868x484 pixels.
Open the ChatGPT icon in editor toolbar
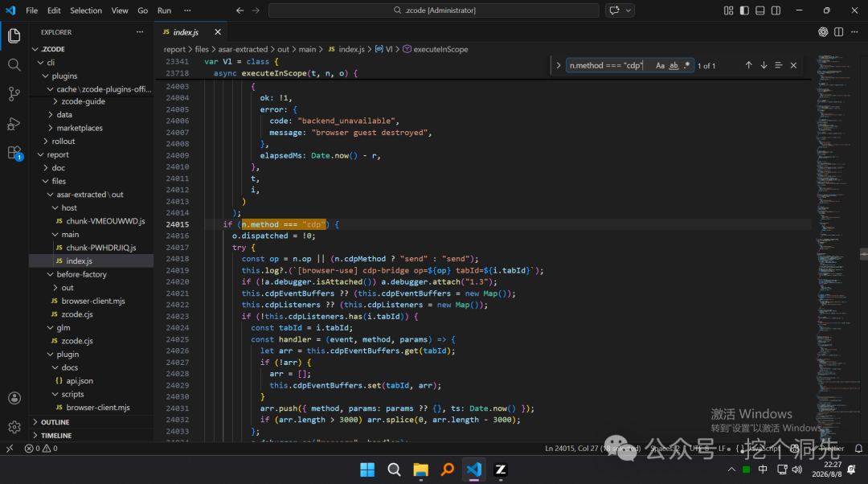click(x=823, y=32)
